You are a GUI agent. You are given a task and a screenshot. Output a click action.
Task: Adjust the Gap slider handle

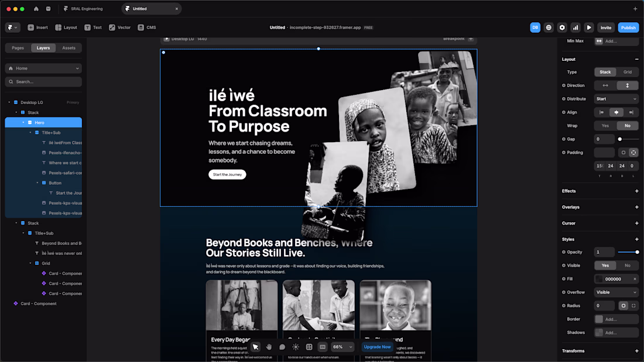620,139
